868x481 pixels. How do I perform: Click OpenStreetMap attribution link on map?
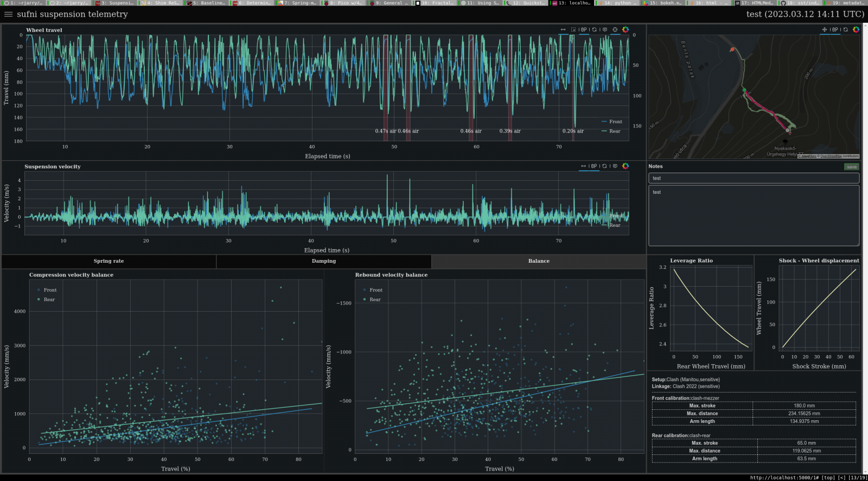[x=831, y=156]
